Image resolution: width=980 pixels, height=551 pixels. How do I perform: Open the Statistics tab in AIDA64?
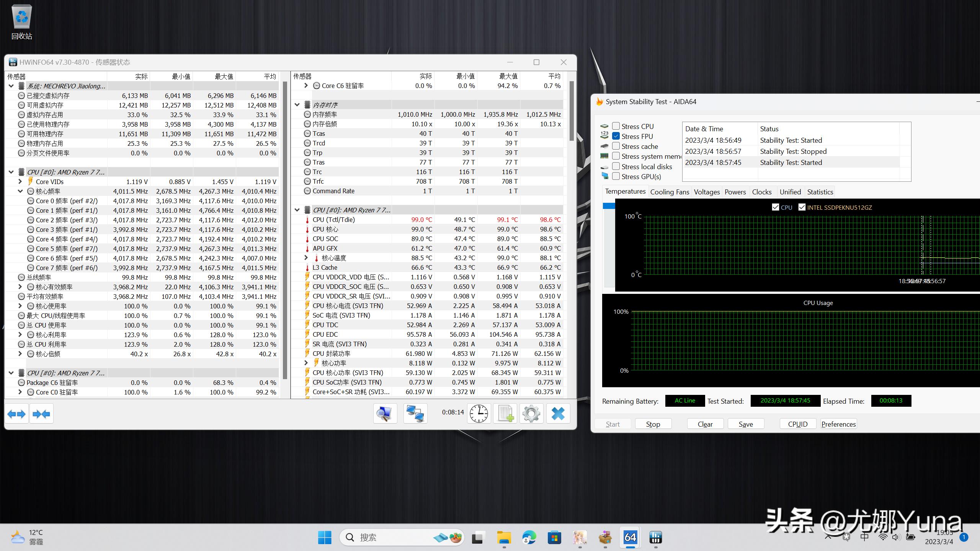[x=820, y=192]
